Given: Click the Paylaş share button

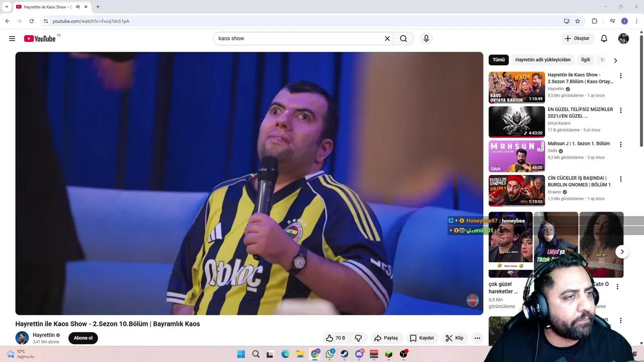Looking at the screenshot, I should pos(386,338).
